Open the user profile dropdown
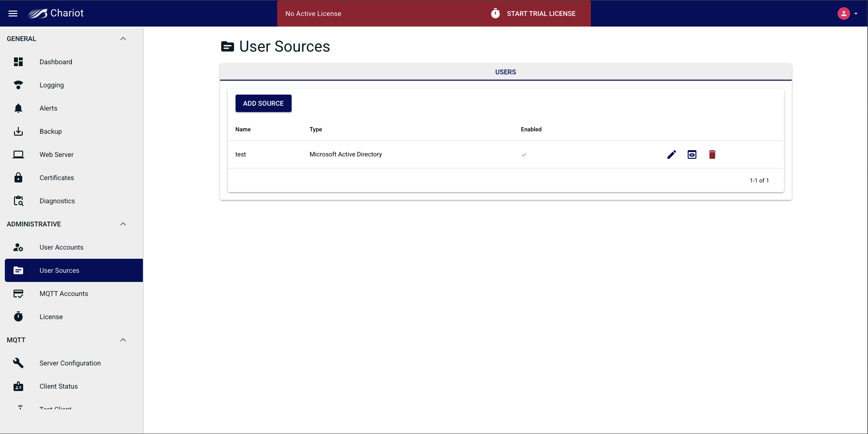 pos(847,14)
